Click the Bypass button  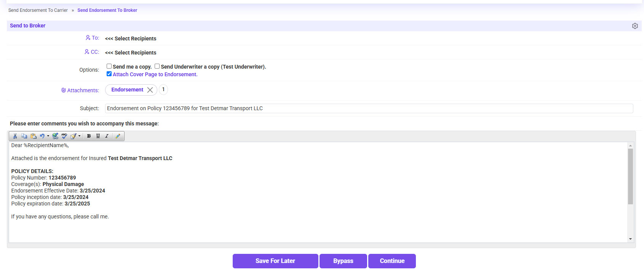[343, 261]
